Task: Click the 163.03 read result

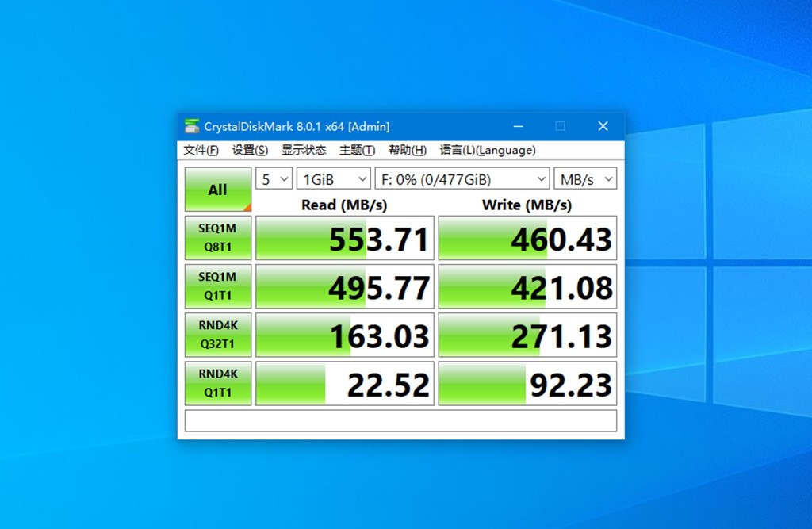Action: 345,335
